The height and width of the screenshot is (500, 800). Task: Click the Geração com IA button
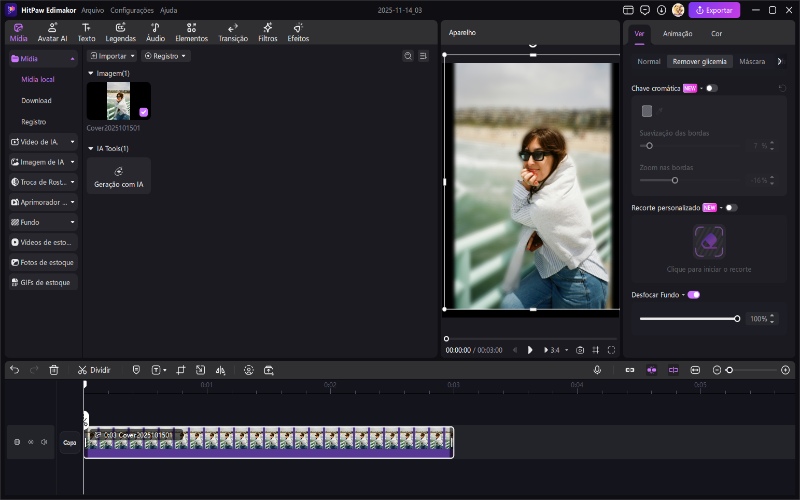pos(118,176)
